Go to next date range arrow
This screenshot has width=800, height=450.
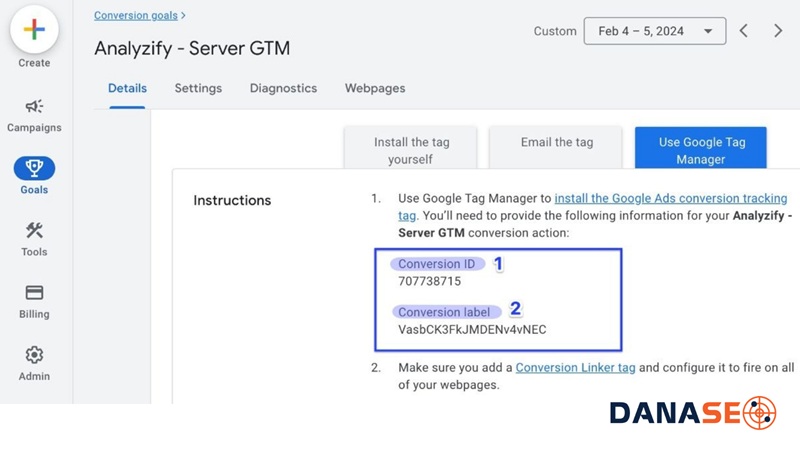[778, 31]
